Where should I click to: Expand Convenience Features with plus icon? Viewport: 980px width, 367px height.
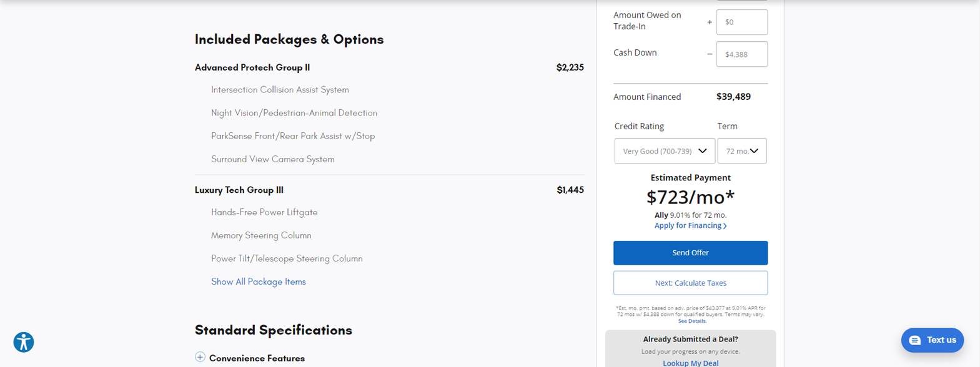tap(200, 357)
